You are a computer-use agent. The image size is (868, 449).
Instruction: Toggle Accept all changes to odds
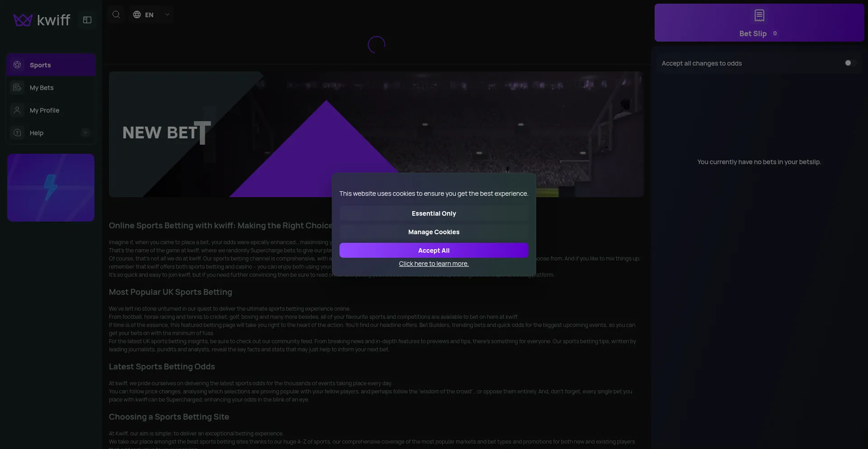coord(849,63)
